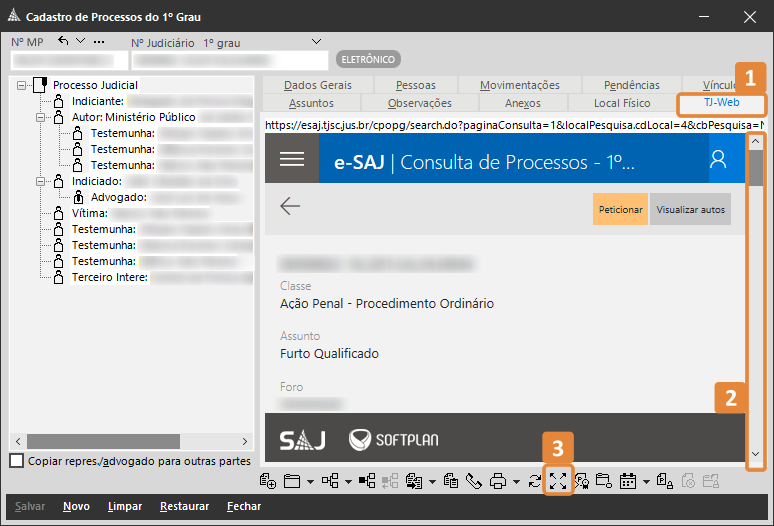Click the e-SAJ user profile icon
This screenshot has height=526, width=774.
tap(717, 159)
